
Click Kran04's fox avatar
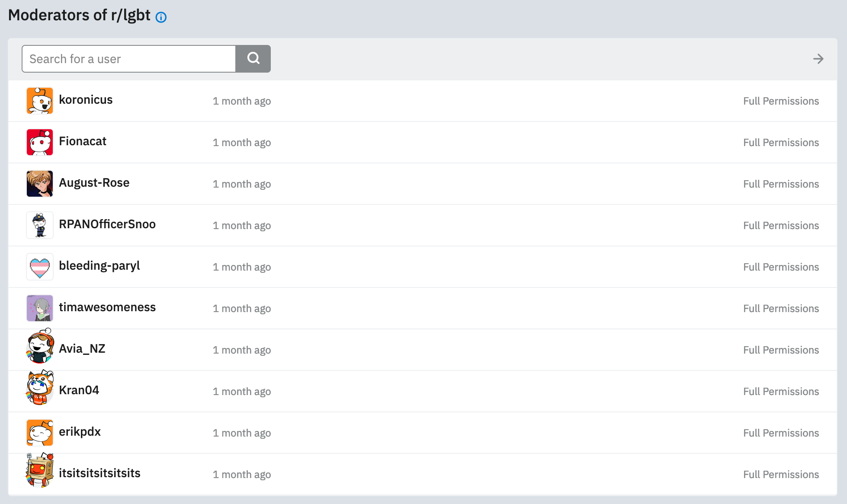pyautogui.click(x=40, y=388)
